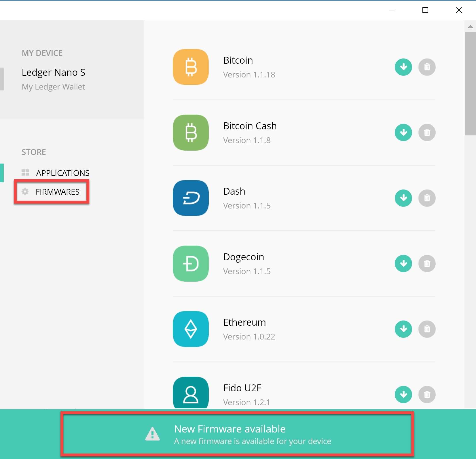Install the Bitcoin Cash app
Image resolution: width=476 pixels, height=459 pixels.
tap(403, 132)
